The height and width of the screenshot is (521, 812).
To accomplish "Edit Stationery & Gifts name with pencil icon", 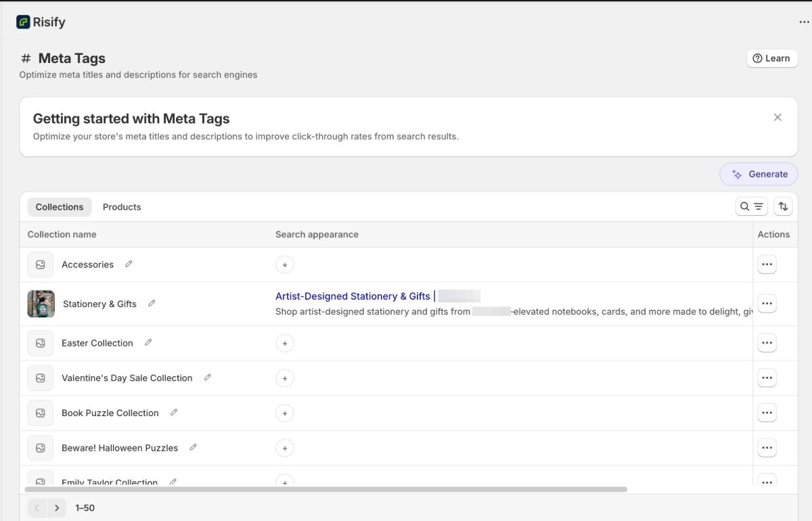I will pyautogui.click(x=152, y=303).
